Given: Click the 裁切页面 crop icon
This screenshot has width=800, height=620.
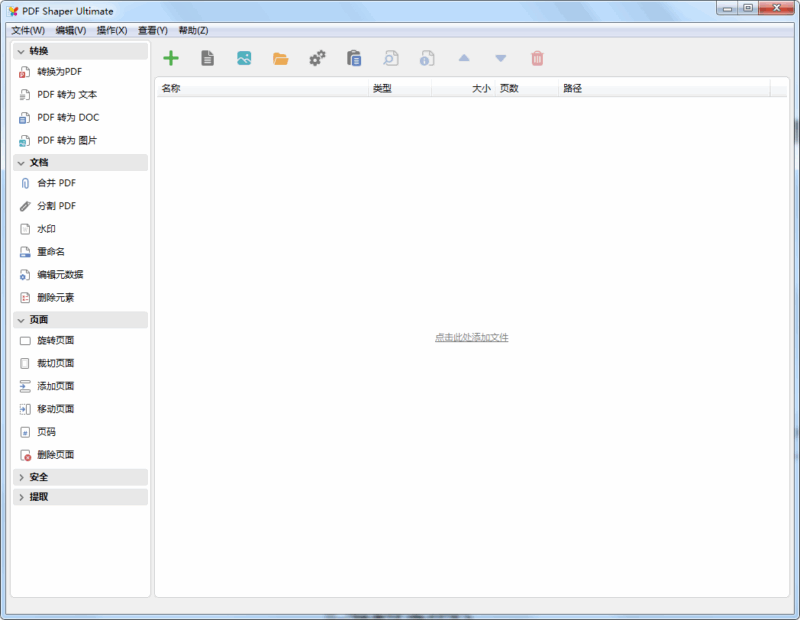Looking at the screenshot, I should (x=24, y=363).
